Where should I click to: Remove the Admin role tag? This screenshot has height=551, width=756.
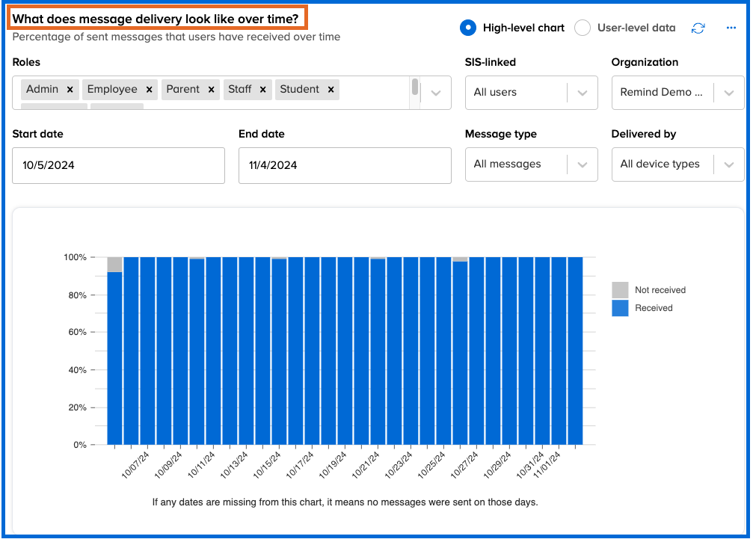70,90
